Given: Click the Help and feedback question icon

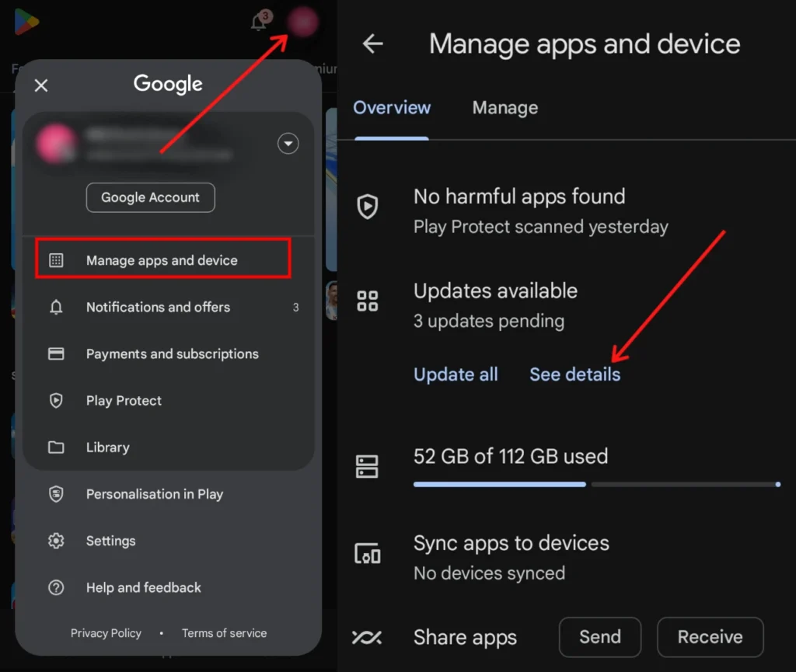Looking at the screenshot, I should click(56, 587).
